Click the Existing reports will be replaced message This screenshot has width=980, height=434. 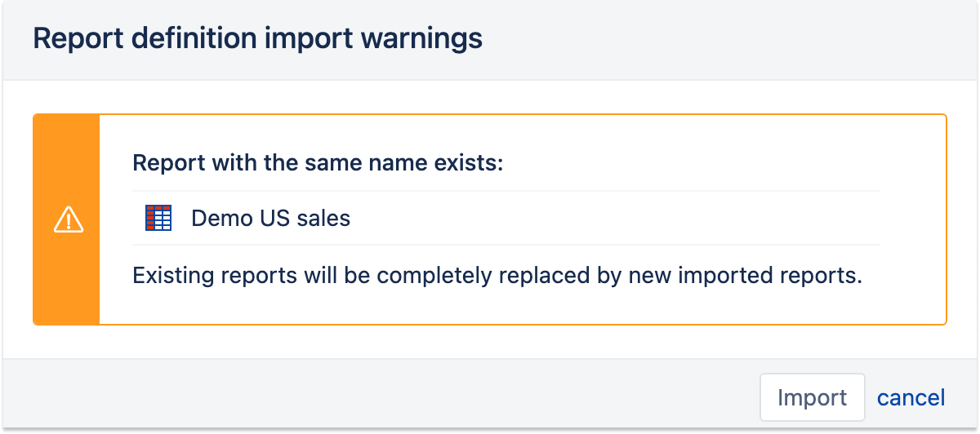click(x=497, y=275)
